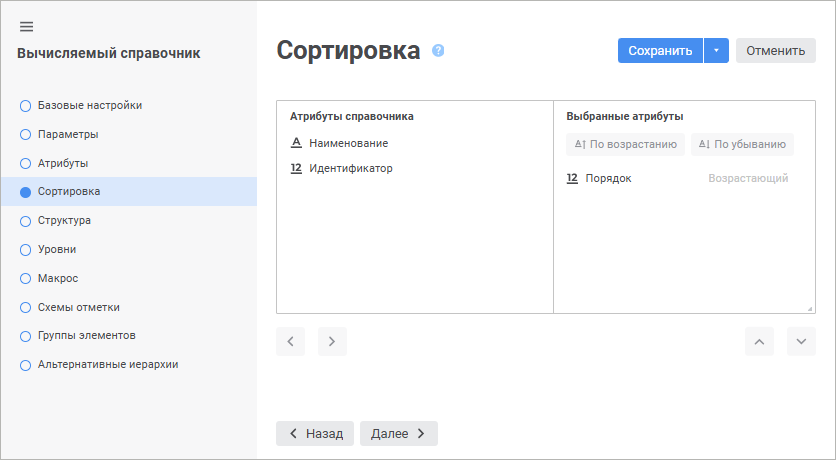Click the move up arrow button
836x460 pixels.
(x=759, y=342)
